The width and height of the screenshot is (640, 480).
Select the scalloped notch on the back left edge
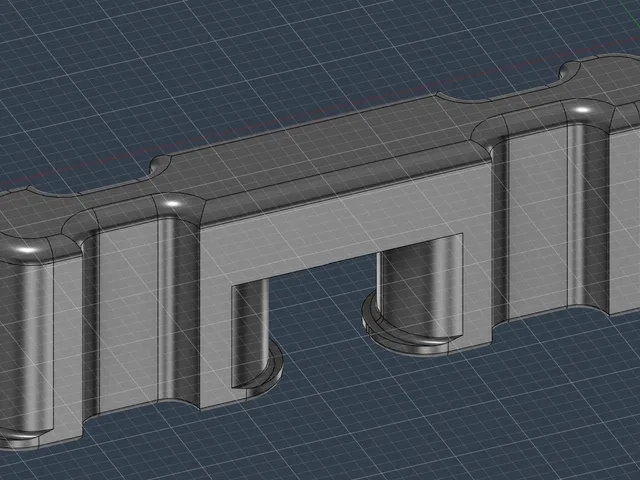[161, 167]
